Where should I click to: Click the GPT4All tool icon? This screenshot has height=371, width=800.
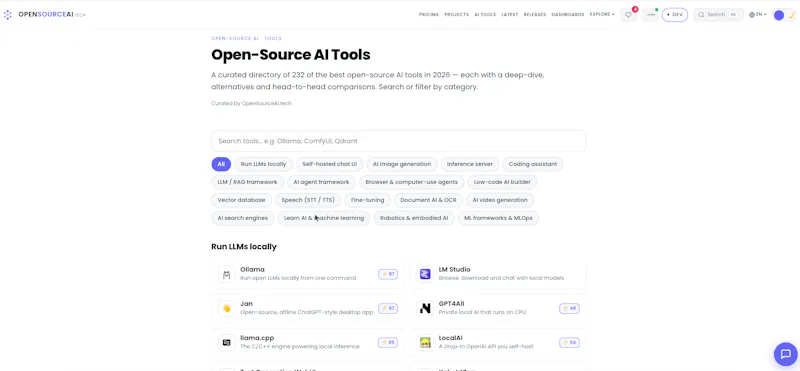pos(425,308)
